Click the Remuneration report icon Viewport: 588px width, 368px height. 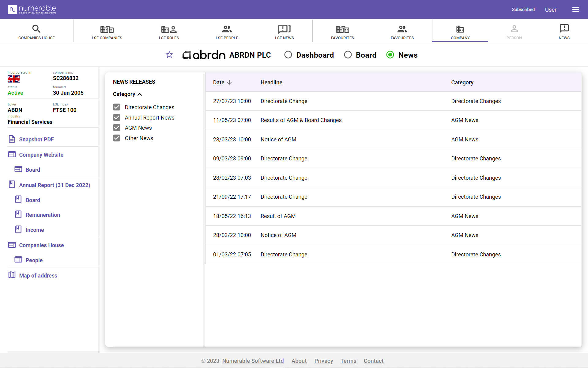coord(18,214)
